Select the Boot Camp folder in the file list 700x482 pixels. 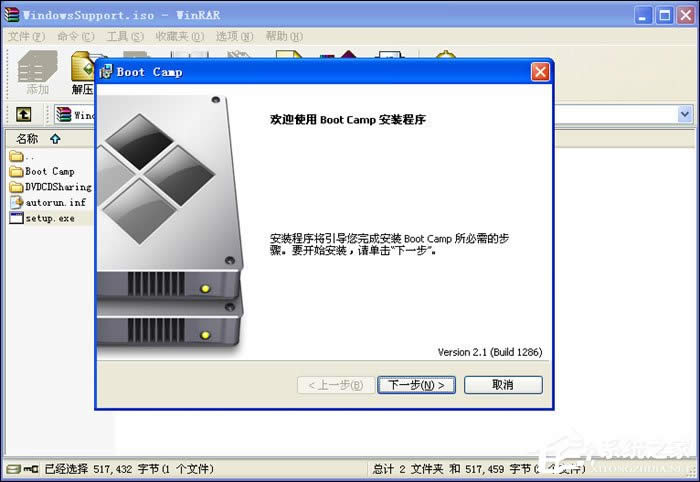coord(49,171)
